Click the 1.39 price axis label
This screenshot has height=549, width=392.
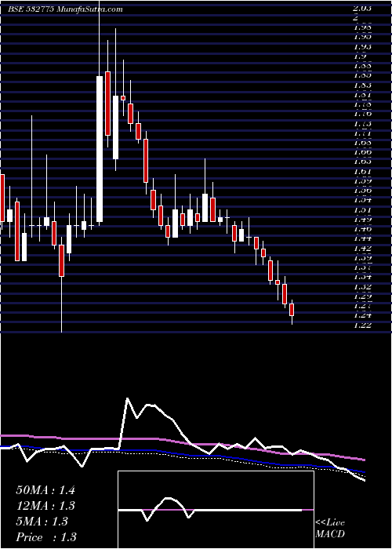pyautogui.click(x=362, y=258)
